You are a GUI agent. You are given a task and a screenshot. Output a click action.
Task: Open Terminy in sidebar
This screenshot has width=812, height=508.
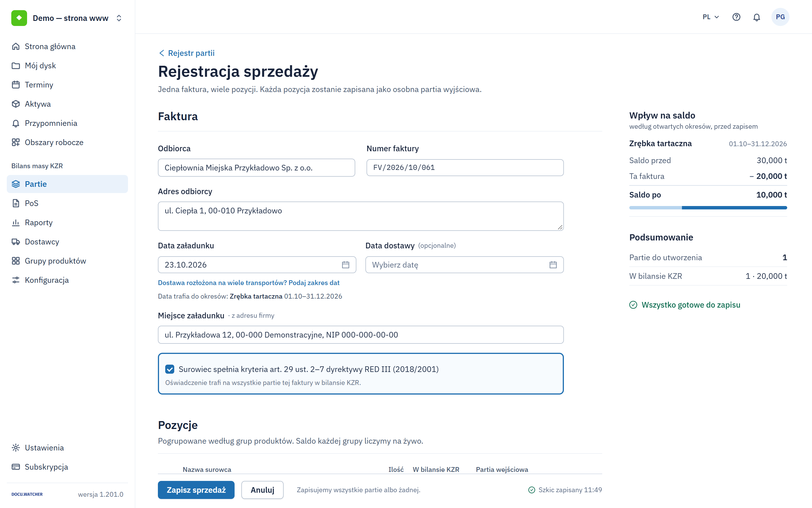pos(67,85)
